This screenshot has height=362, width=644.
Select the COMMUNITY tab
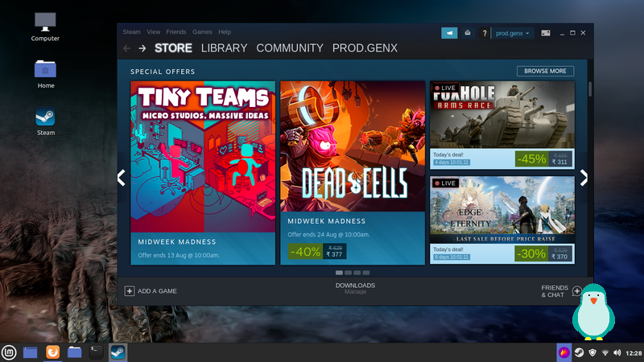click(290, 48)
